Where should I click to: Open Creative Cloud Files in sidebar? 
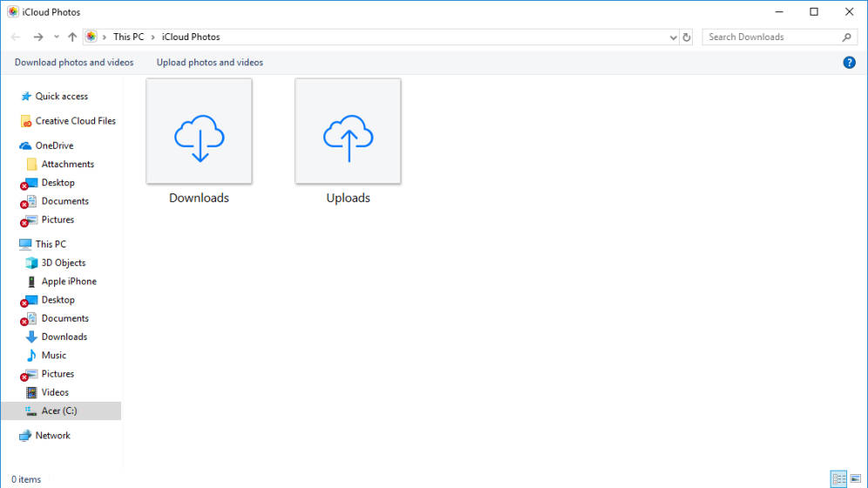pos(75,121)
